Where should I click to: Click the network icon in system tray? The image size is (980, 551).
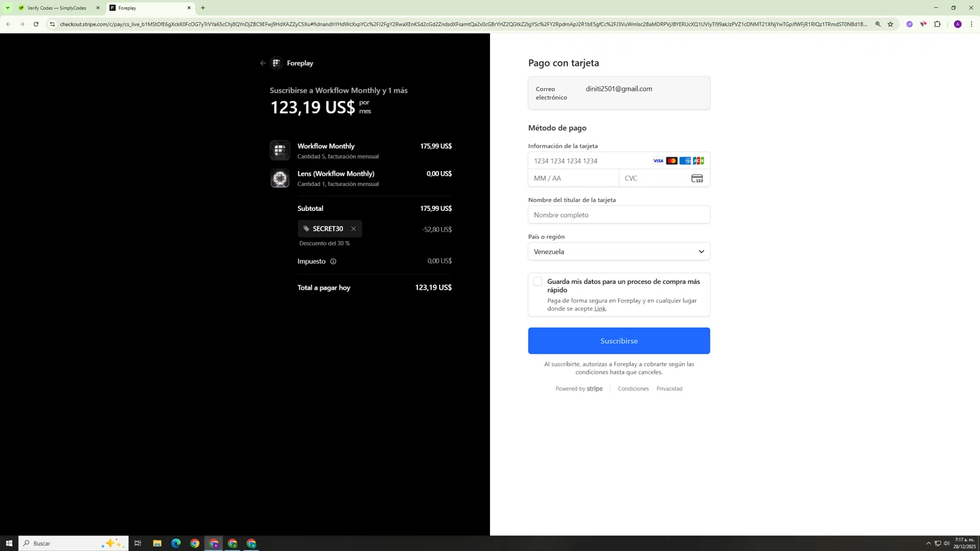[x=938, y=543]
